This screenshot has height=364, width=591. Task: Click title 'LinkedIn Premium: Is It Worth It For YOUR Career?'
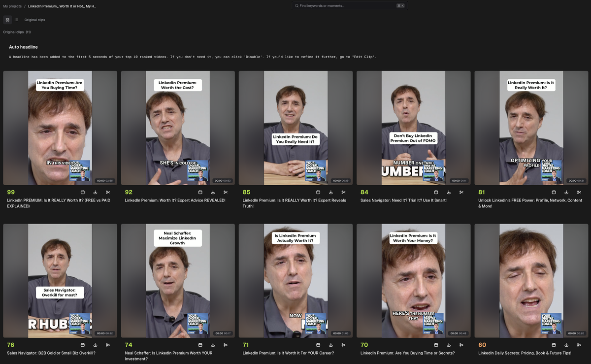288,353
